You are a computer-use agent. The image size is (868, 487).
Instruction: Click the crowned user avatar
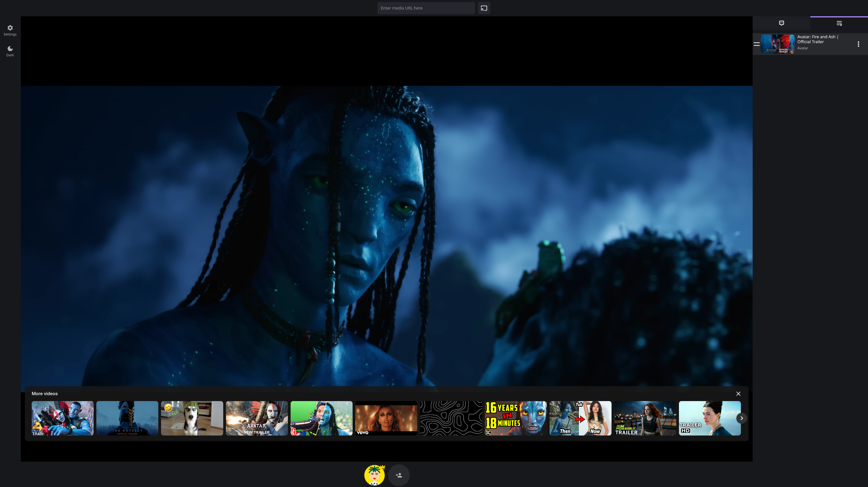pyautogui.click(x=374, y=475)
